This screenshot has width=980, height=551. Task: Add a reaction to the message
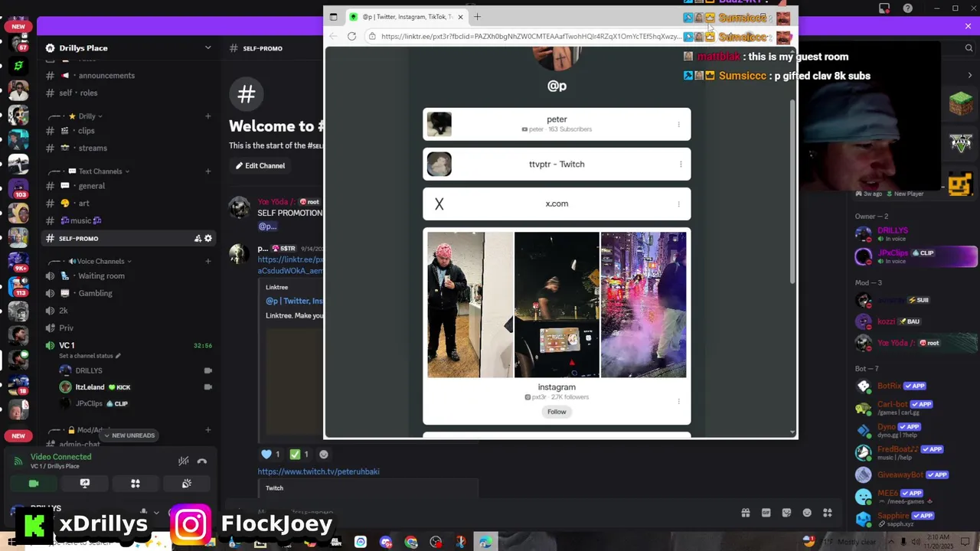(x=324, y=454)
